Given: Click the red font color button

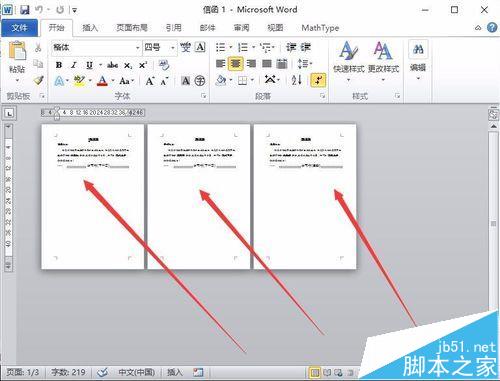Looking at the screenshot, I should coord(102,80).
